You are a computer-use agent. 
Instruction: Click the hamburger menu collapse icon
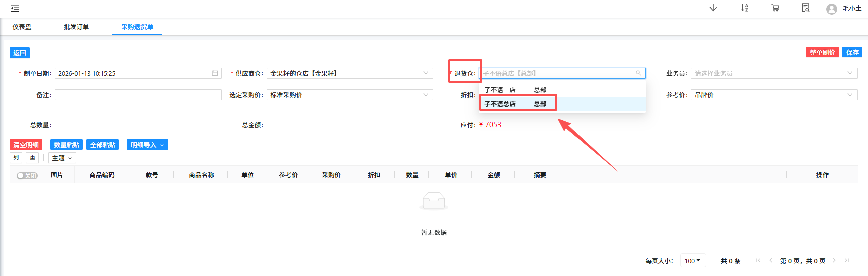pos(15,8)
